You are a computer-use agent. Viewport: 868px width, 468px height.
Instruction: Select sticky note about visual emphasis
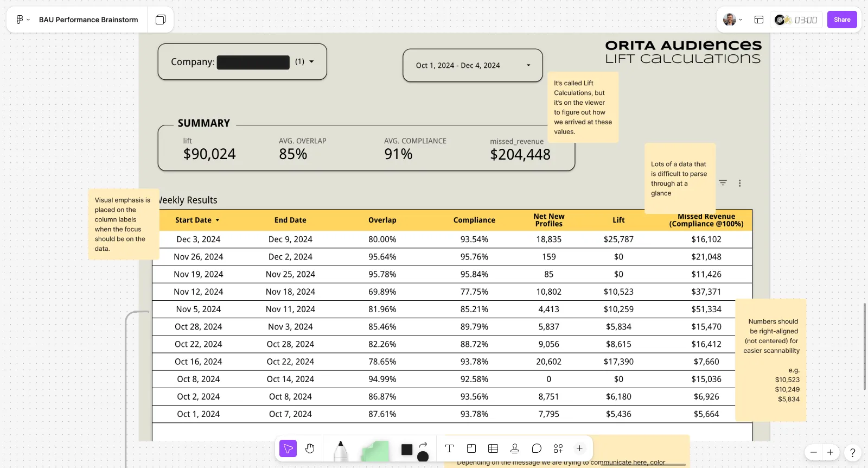point(123,224)
